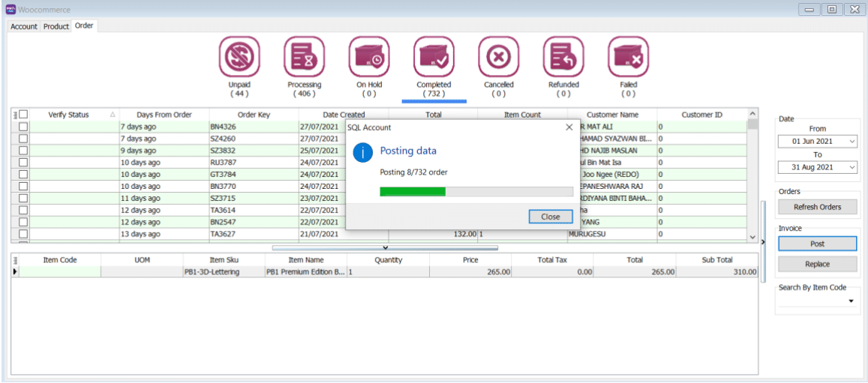Select the Failed orders icon
868x383 pixels.
click(629, 56)
